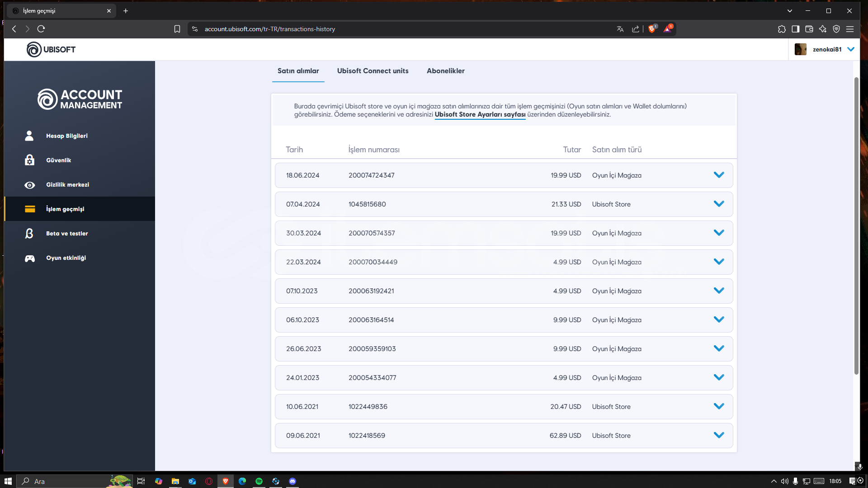The height and width of the screenshot is (488, 868).
Task: Click the date 18.06.2024
Action: [x=302, y=175]
